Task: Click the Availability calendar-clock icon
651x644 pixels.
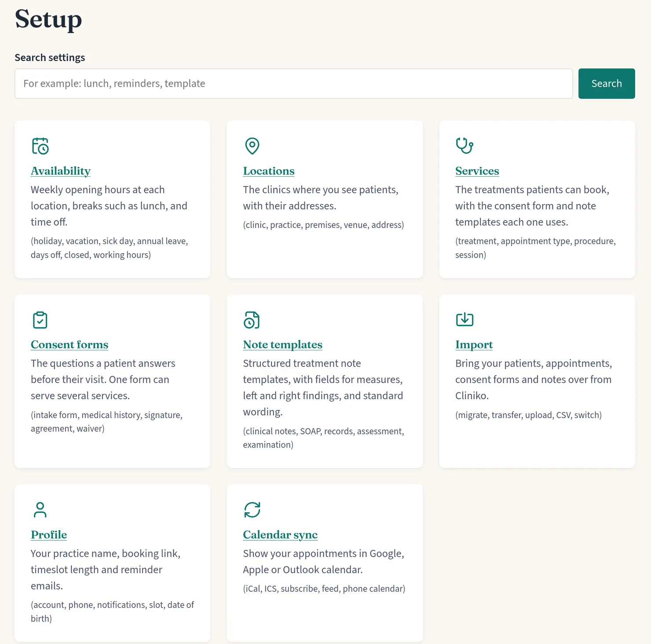Action: click(40, 146)
